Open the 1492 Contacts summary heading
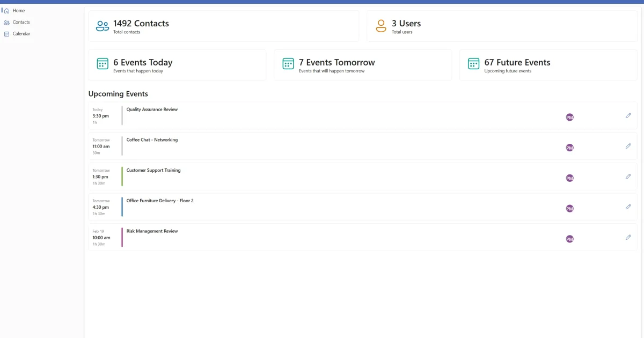The width and height of the screenshot is (644, 338). tap(141, 24)
